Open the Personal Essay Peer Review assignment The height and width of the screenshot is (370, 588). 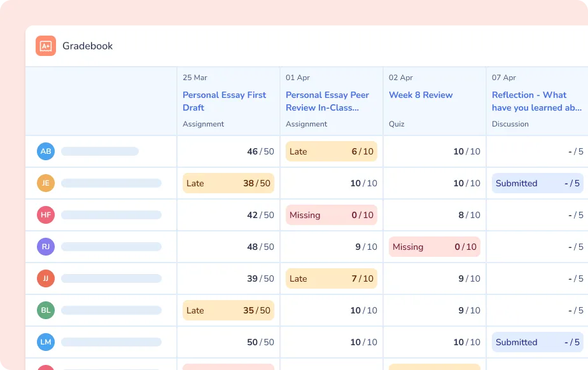[x=326, y=102]
